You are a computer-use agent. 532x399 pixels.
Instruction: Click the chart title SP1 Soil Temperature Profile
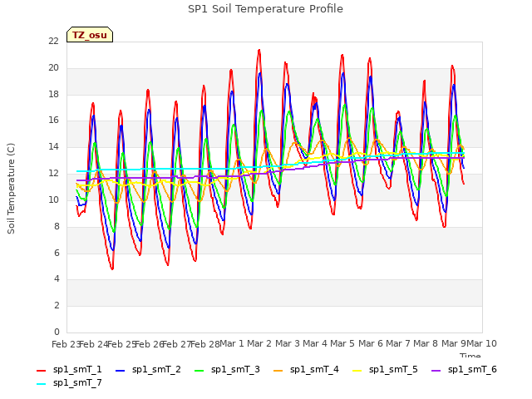coord(265,9)
